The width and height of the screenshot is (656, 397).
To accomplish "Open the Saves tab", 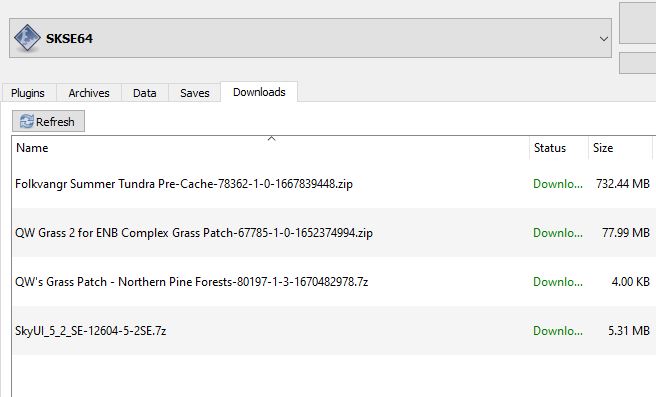I will (x=195, y=92).
